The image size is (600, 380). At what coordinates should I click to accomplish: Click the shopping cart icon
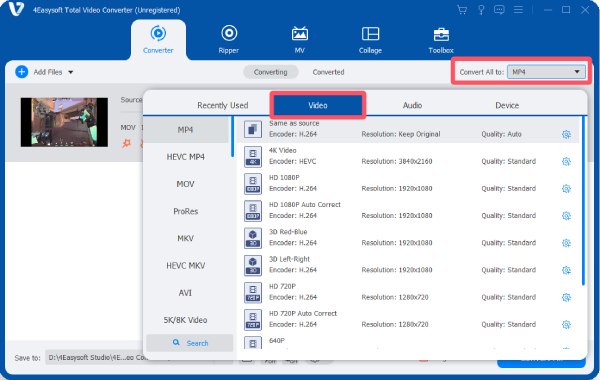tap(462, 10)
